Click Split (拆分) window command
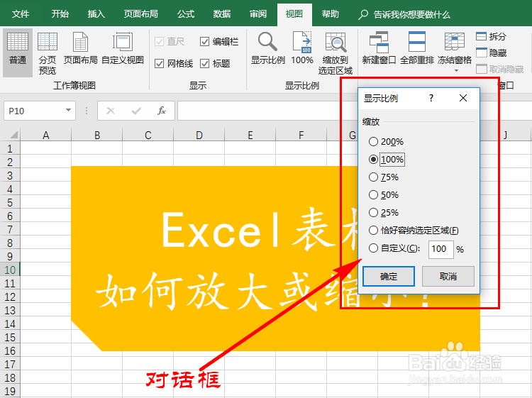The height and width of the screenshot is (398, 532). click(491, 36)
